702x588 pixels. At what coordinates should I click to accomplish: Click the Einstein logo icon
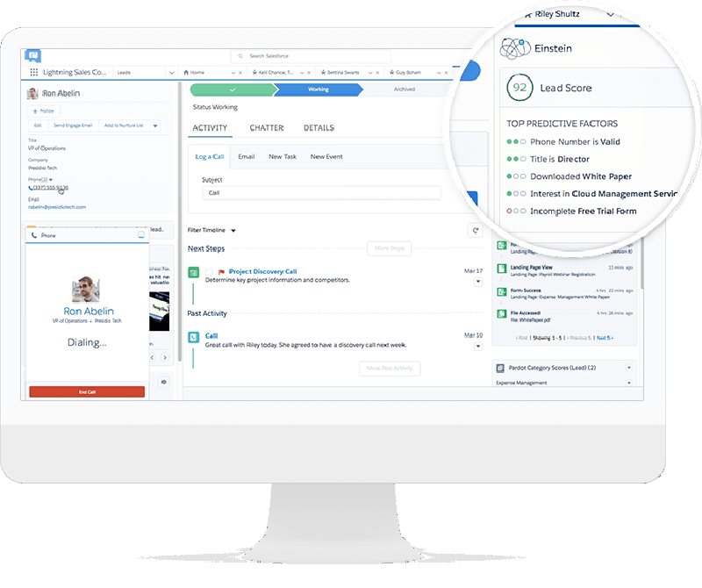coord(515,48)
